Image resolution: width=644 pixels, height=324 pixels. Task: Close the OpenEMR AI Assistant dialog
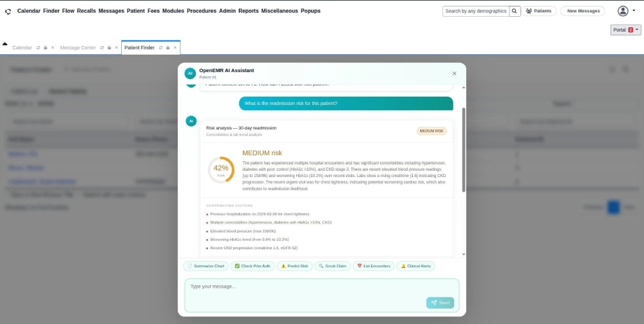point(454,73)
